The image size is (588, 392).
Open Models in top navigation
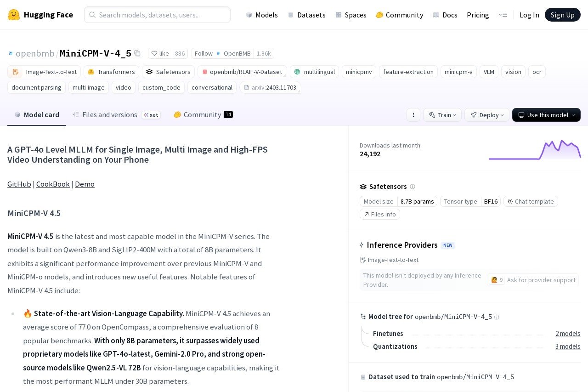(262, 15)
